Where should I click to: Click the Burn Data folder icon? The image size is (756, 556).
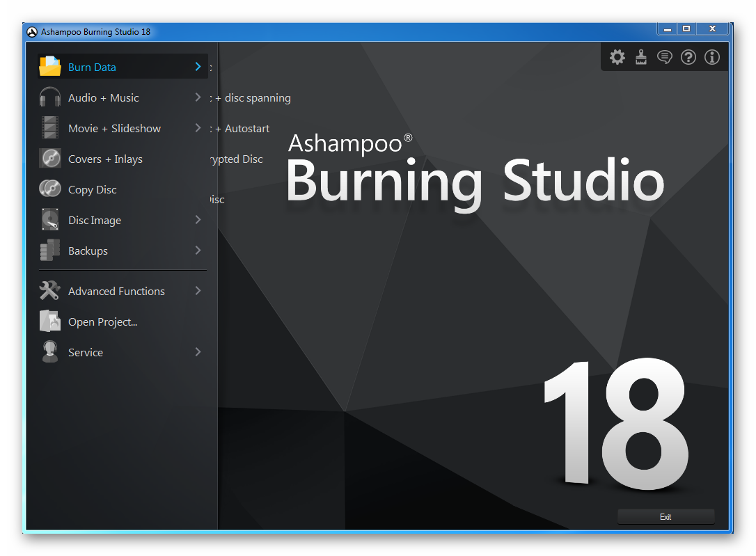[49, 67]
